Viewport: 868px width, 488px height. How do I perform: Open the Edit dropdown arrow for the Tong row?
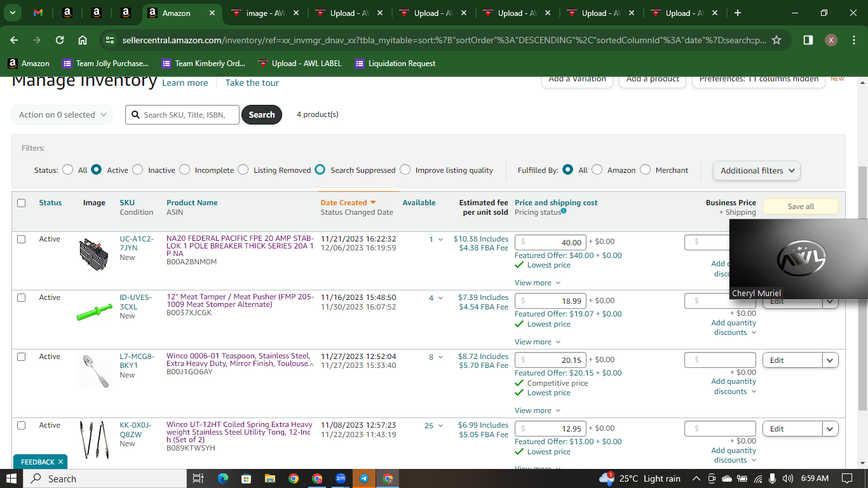(x=830, y=429)
